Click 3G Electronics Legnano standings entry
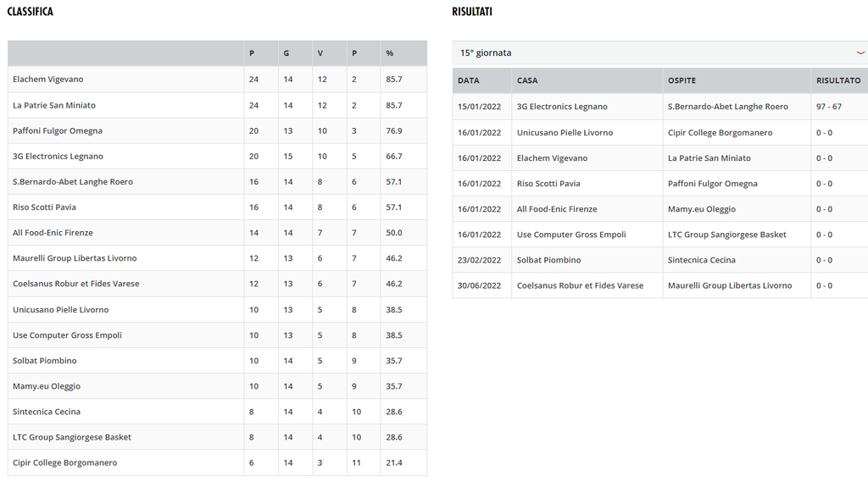This screenshot has height=481, width=868. point(58,157)
